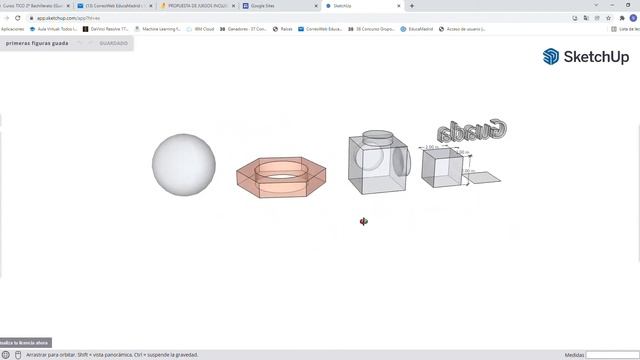Close the SketchUp tab
Screen dimensions: 640x360
(399, 6)
